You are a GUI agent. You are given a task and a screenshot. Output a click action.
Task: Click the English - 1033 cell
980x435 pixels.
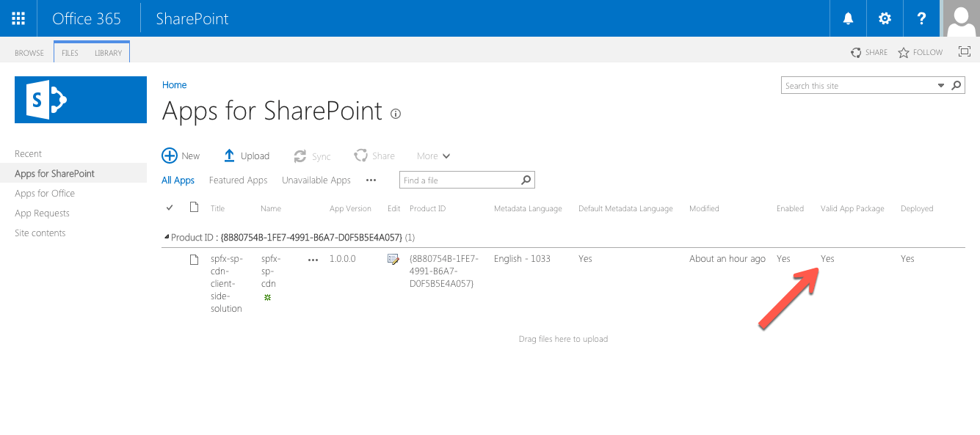[x=522, y=259]
